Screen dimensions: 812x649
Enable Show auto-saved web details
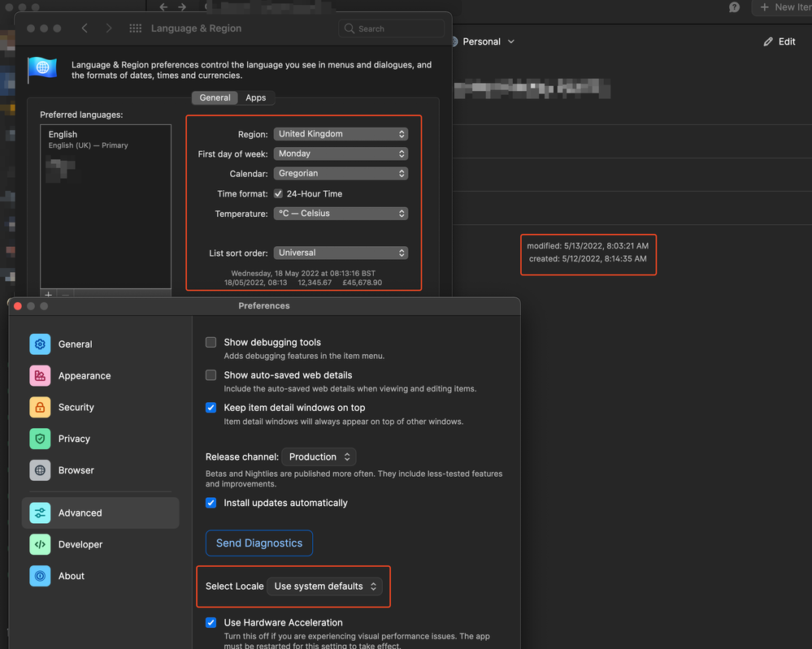click(211, 375)
